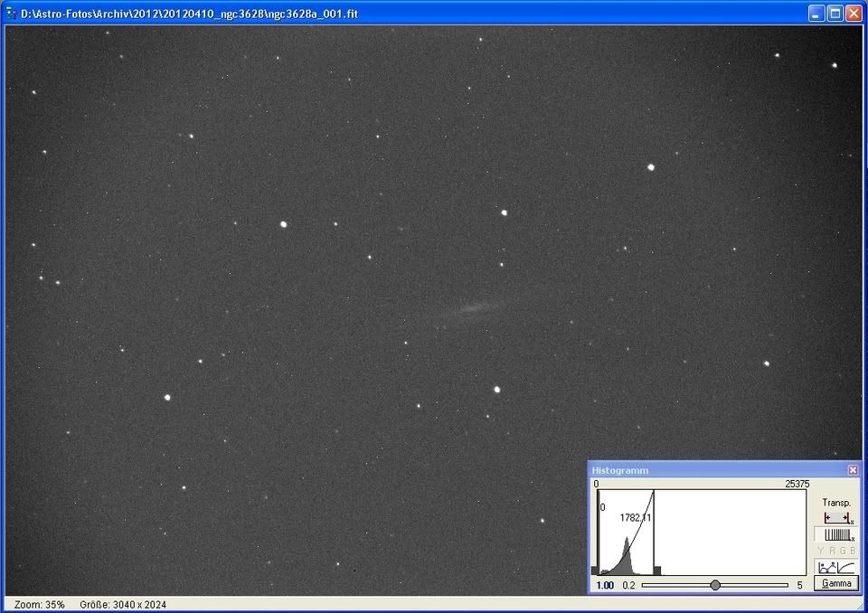Click the Gamma button
Viewport: 868px width, 613px height.
[x=836, y=583]
